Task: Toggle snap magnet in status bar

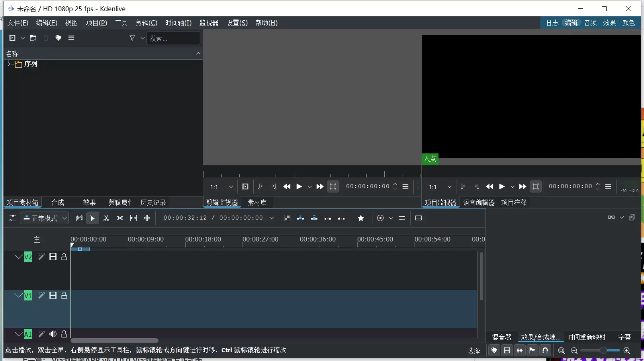Action: pos(545,350)
